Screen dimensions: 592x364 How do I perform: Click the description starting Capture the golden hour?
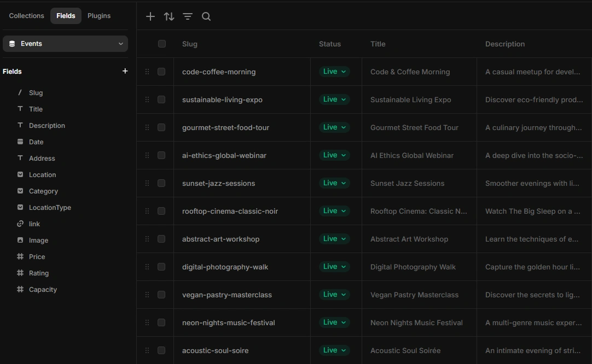pyautogui.click(x=534, y=267)
